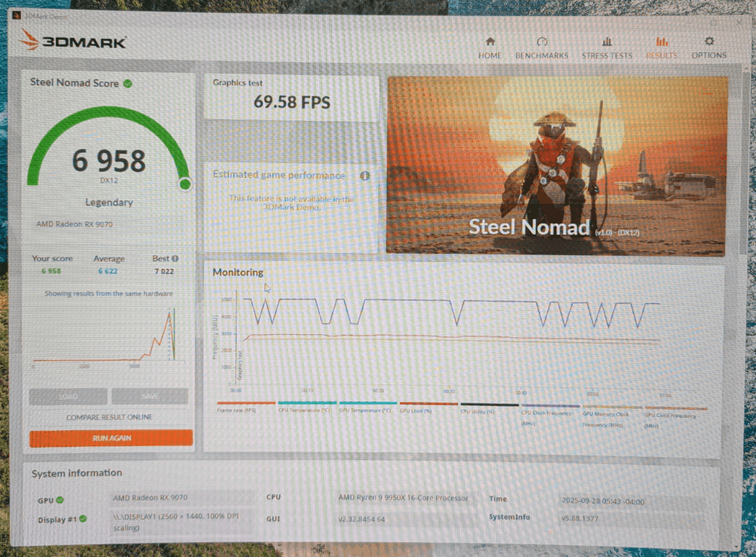Click the LOAD button
Screen dimensions: 756x557
[x=68, y=396]
